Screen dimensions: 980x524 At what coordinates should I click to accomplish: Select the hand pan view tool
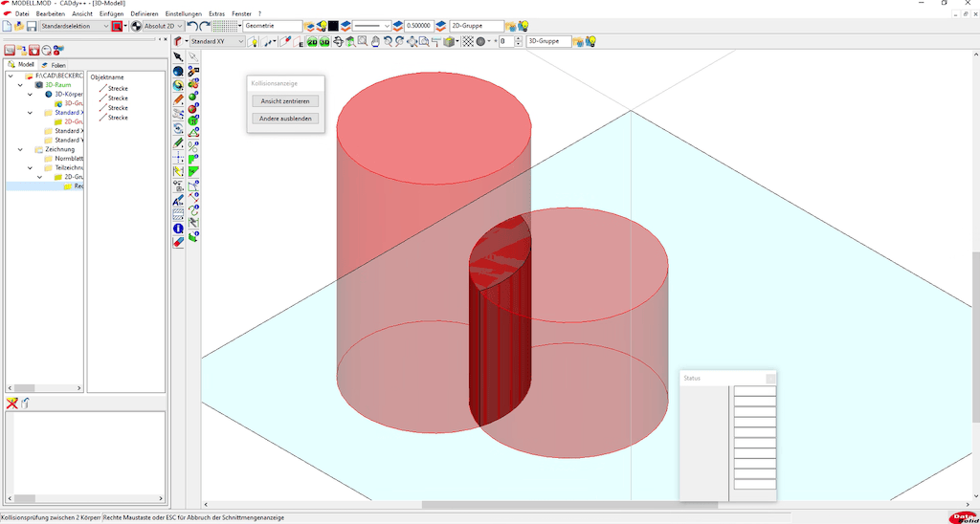click(x=375, y=42)
